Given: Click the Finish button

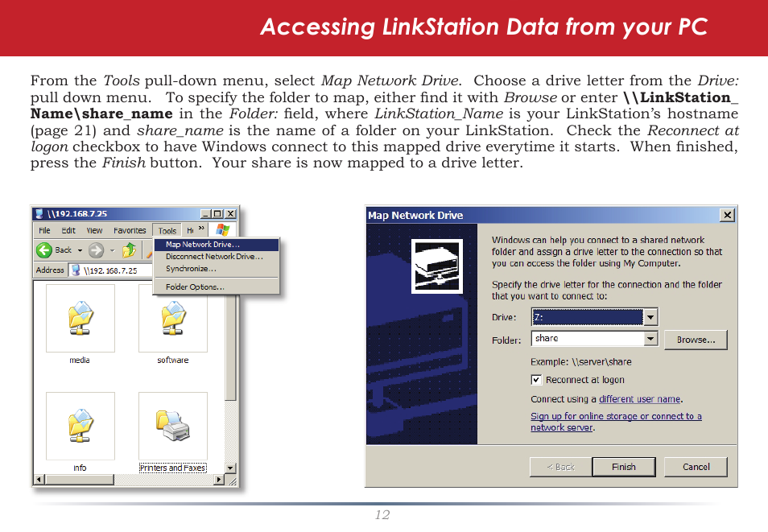Looking at the screenshot, I should [x=624, y=467].
